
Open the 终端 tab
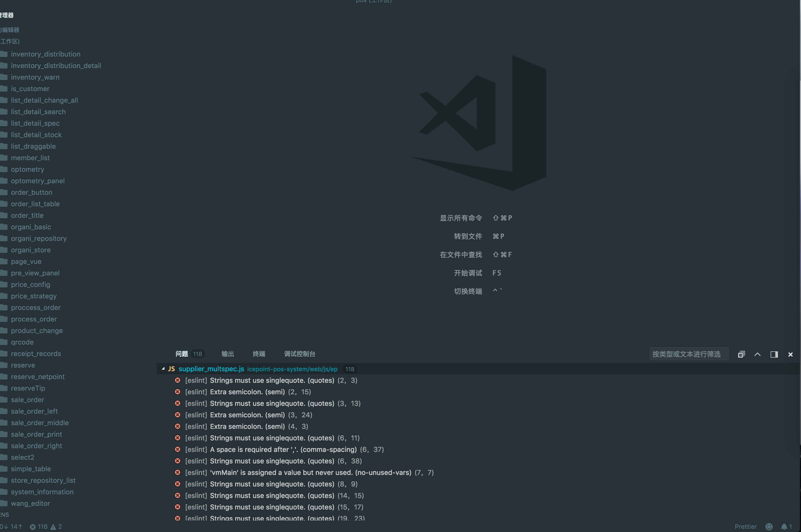coord(259,354)
